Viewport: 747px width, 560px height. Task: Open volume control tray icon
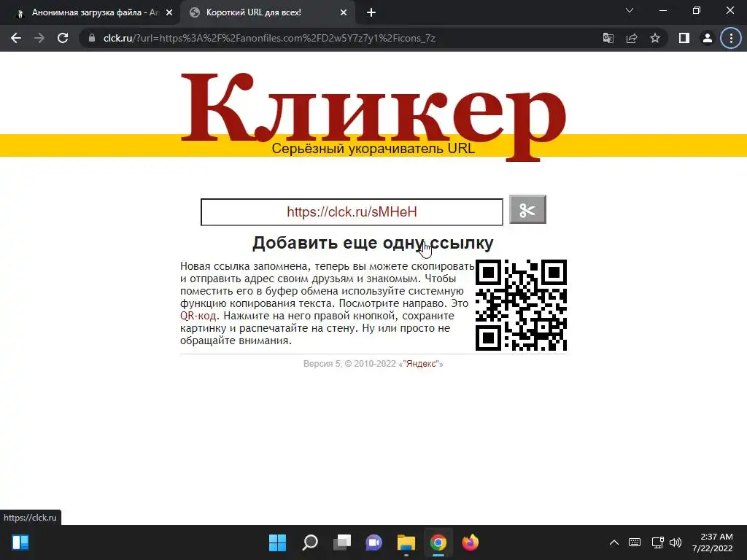click(676, 542)
